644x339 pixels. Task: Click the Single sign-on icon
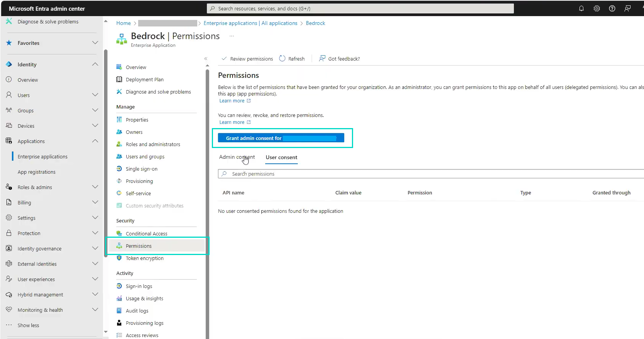coord(119,169)
